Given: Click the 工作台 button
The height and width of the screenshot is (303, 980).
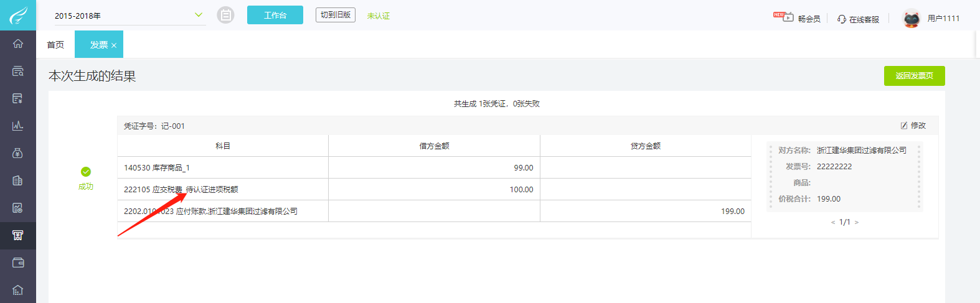Looking at the screenshot, I should point(275,15).
